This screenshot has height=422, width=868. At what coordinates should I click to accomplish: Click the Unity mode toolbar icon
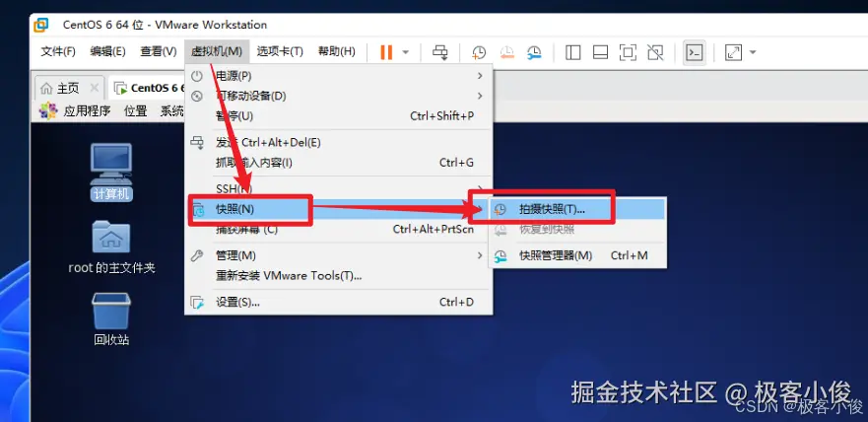655,52
